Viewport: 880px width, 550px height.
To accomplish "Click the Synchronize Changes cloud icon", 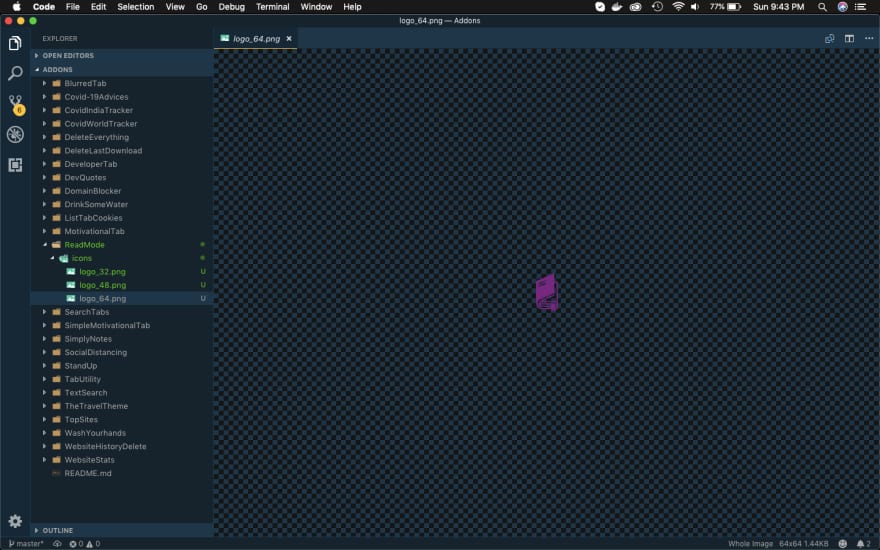I will tap(57, 544).
